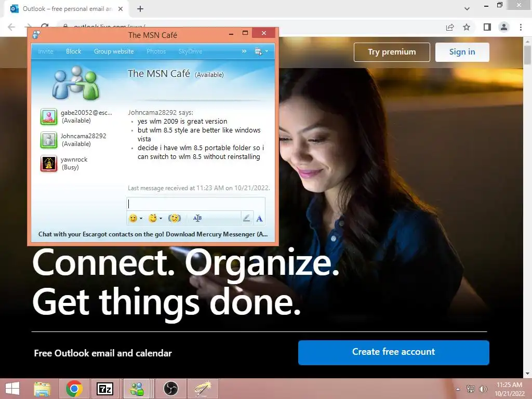Select gabe20052 contact avatar
The width and height of the screenshot is (532, 399).
tap(49, 117)
